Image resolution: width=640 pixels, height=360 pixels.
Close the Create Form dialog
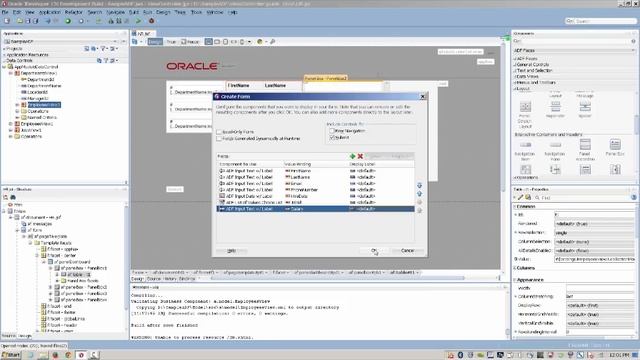(423, 97)
